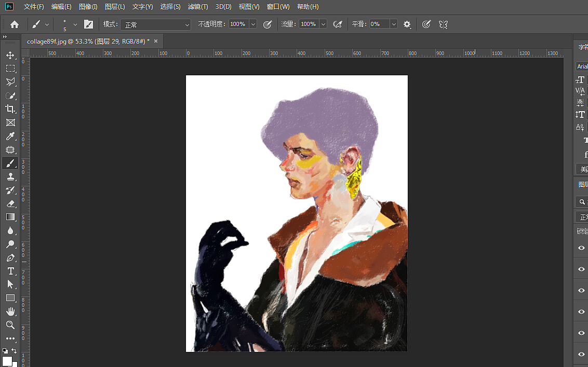Open the 视图(V) menu
Viewport: 588px width, 367px height.
[249, 7]
